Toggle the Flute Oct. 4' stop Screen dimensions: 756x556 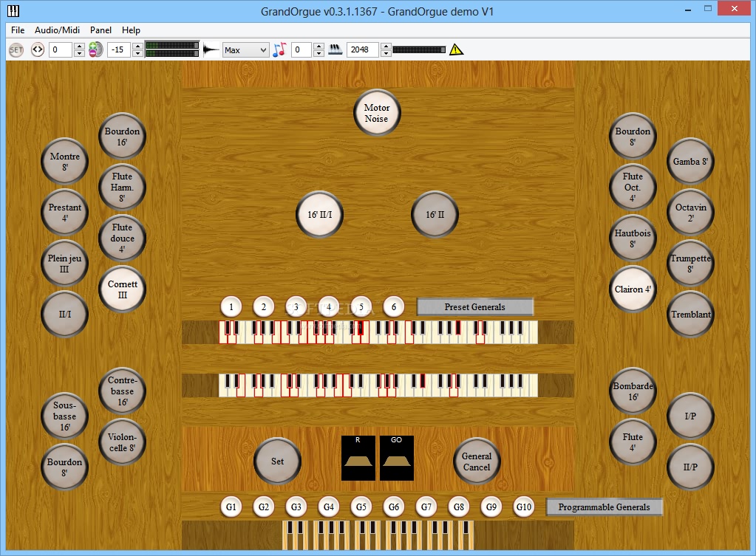pos(633,187)
